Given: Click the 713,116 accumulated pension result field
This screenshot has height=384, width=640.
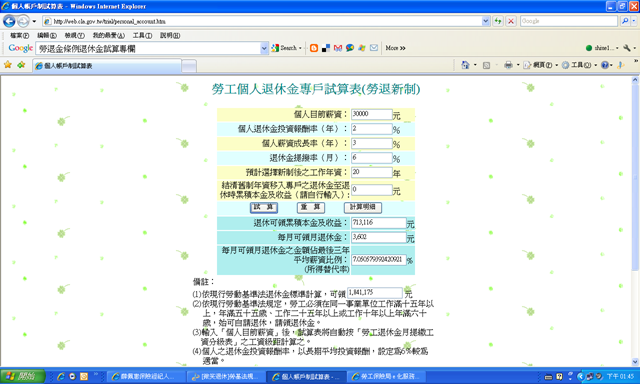Looking at the screenshot, I should tap(378, 223).
